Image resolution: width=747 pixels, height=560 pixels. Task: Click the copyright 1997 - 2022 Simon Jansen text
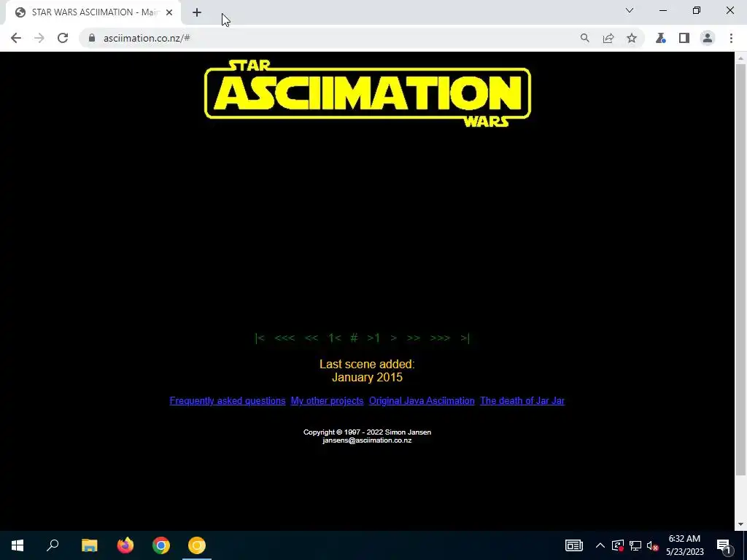click(367, 432)
